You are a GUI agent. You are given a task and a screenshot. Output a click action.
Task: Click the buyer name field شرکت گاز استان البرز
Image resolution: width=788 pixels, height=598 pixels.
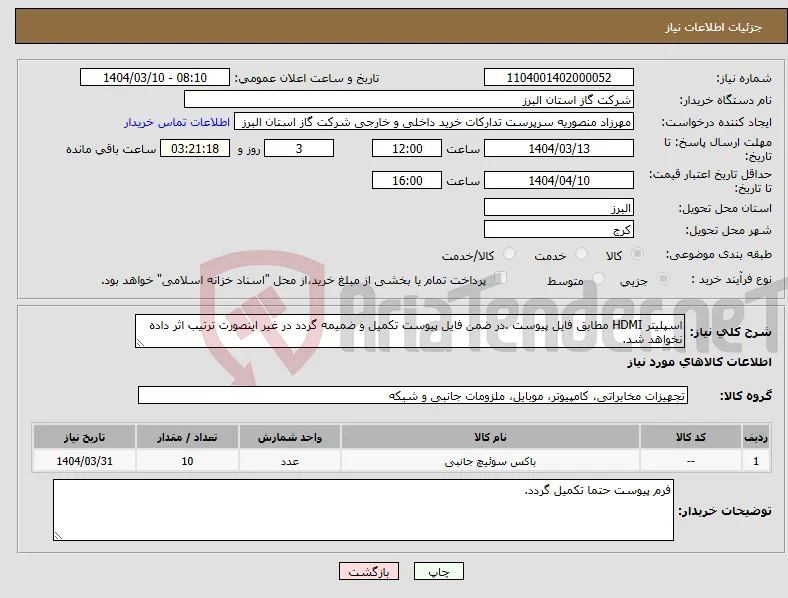tap(409, 99)
